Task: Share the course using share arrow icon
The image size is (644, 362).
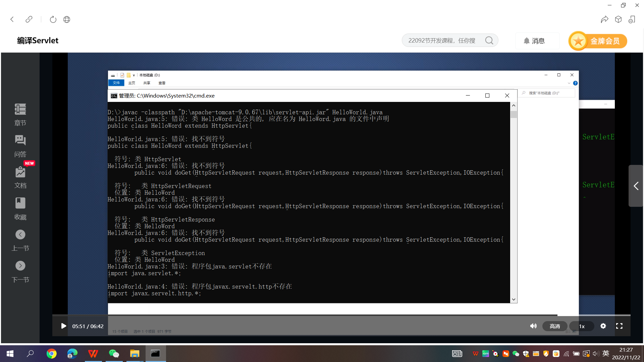Action: (x=604, y=19)
